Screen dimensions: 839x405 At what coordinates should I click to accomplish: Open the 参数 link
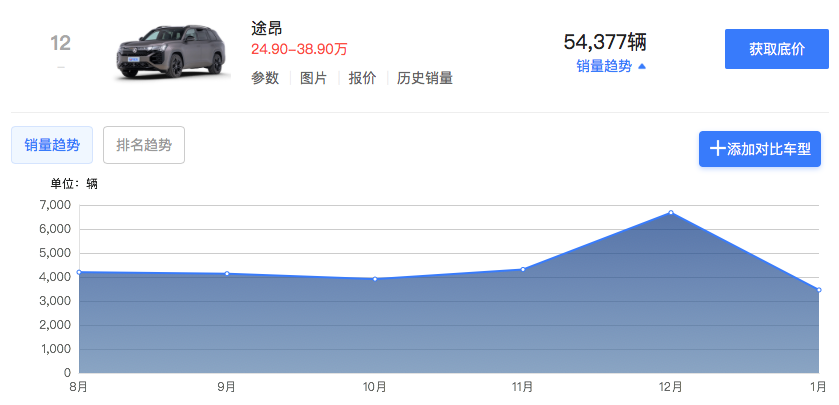pyautogui.click(x=265, y=78)
